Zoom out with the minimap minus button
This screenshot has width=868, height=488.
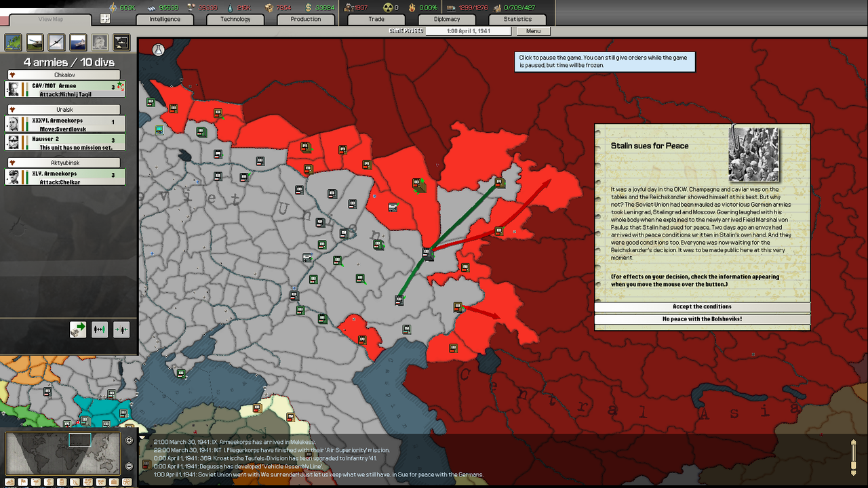coord(130,466)
